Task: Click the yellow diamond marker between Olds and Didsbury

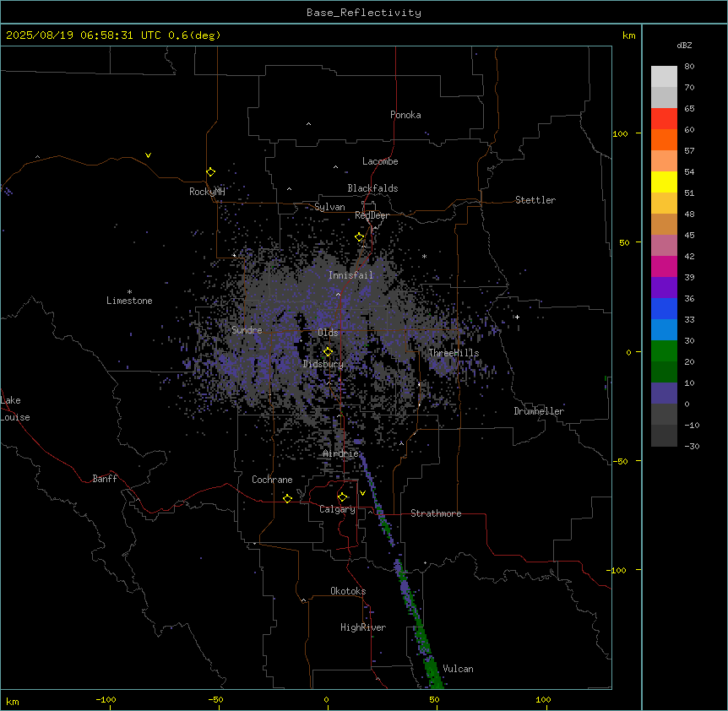Action: pos(328,352)
